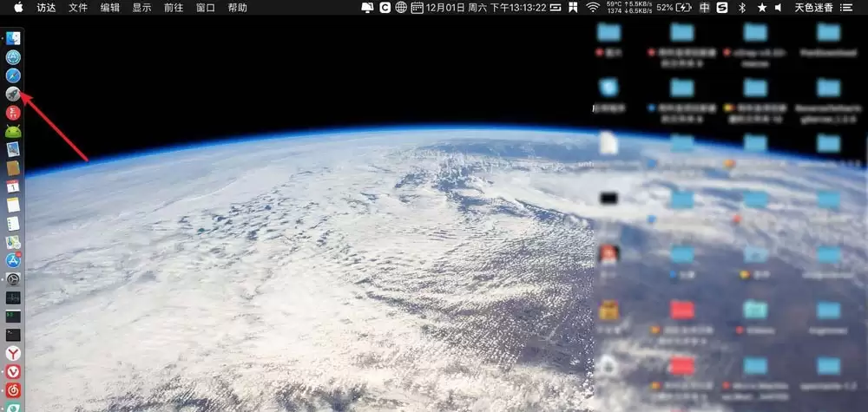Image resolution: width=868 pixels, height=412 pixels.
Task: Open the 文件 menu
Action: point(78,8)
